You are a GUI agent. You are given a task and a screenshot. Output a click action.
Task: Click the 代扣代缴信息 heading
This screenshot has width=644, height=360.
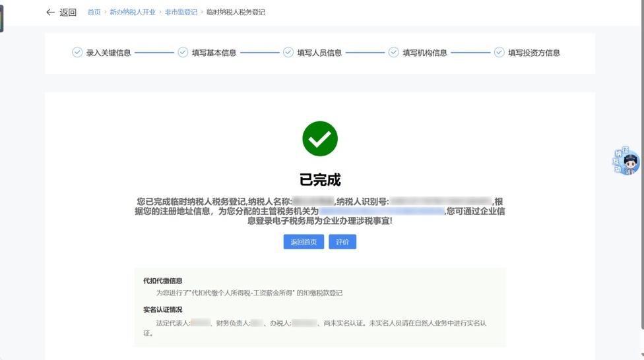pos(162,281)
